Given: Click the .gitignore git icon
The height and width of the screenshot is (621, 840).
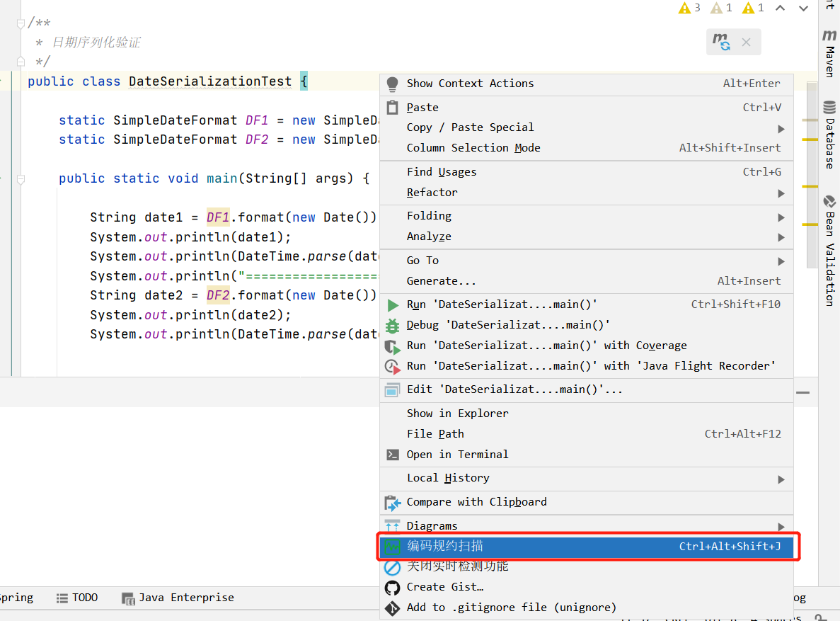Looking at the screenshot, I should [392, 608].
